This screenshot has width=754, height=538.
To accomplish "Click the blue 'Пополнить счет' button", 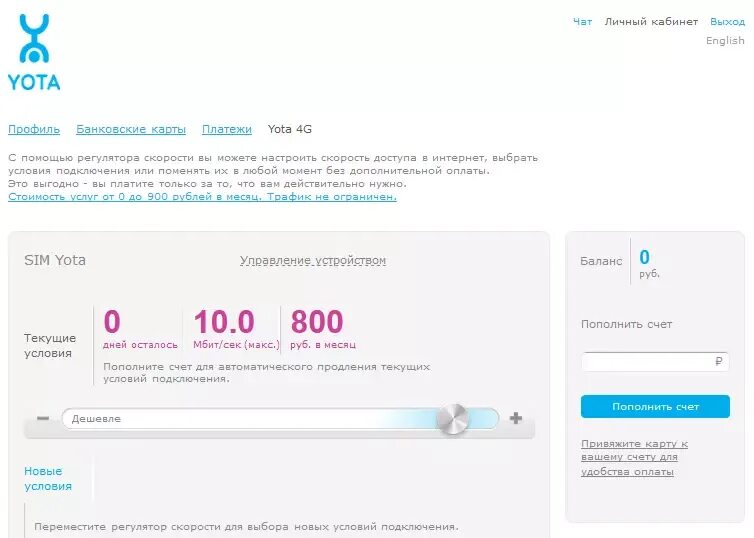I will pos(655,406).
